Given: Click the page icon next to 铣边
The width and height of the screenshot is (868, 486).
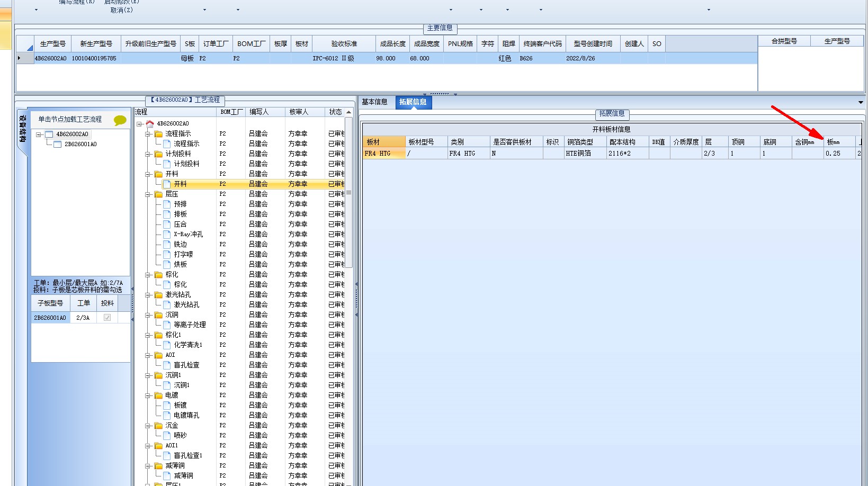Looking at the screenshot, I should [167, 244].
